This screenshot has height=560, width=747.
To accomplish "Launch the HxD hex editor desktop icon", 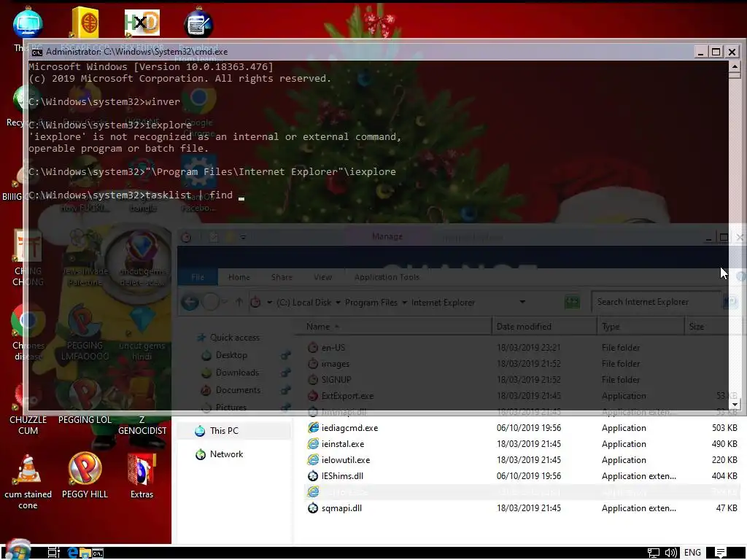I will pyautogui.click(x=142, y=23).
